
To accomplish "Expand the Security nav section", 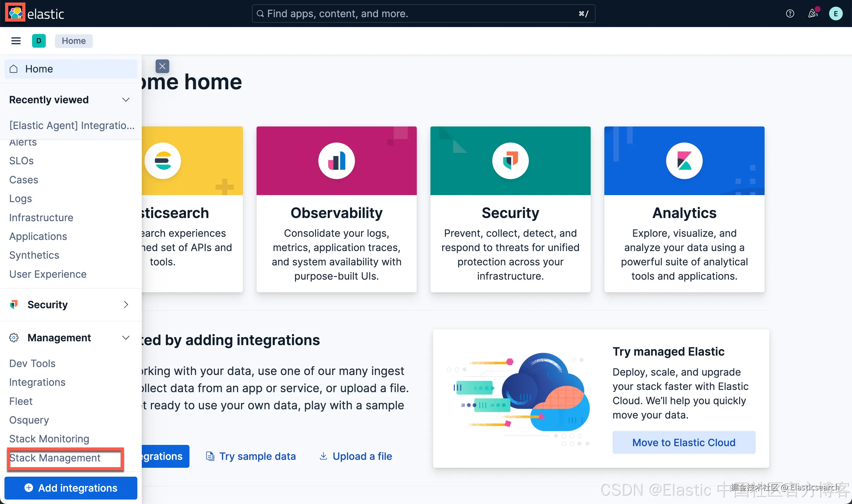I will pos(126,305).
